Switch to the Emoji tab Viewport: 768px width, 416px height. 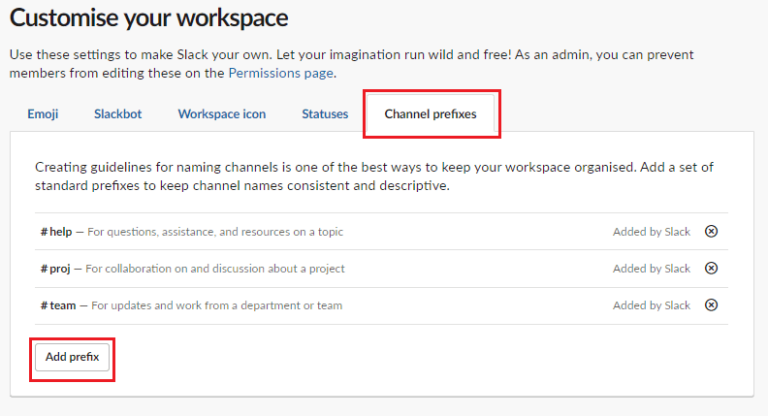[x=42, y=114]
